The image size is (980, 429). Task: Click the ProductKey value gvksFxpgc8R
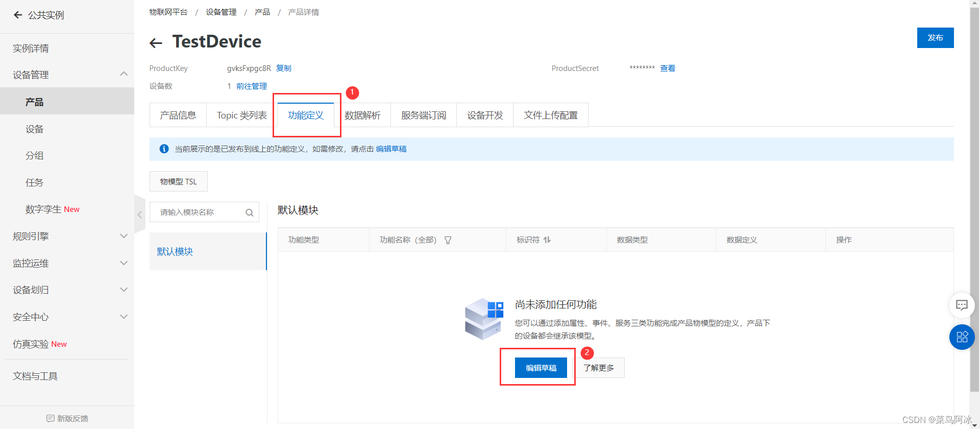tap(249, 68)
